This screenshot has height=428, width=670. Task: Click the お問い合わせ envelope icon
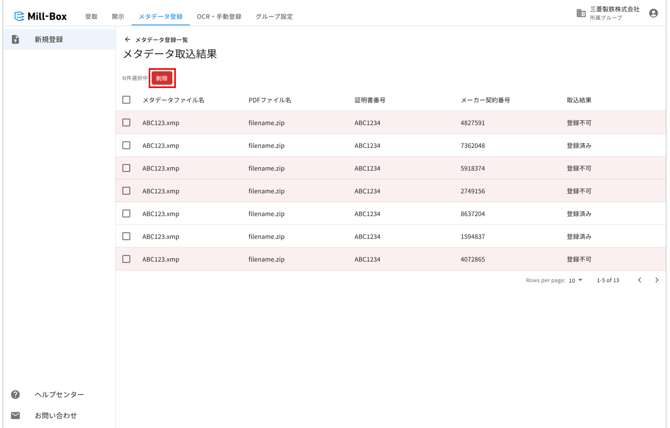[15, 415]
